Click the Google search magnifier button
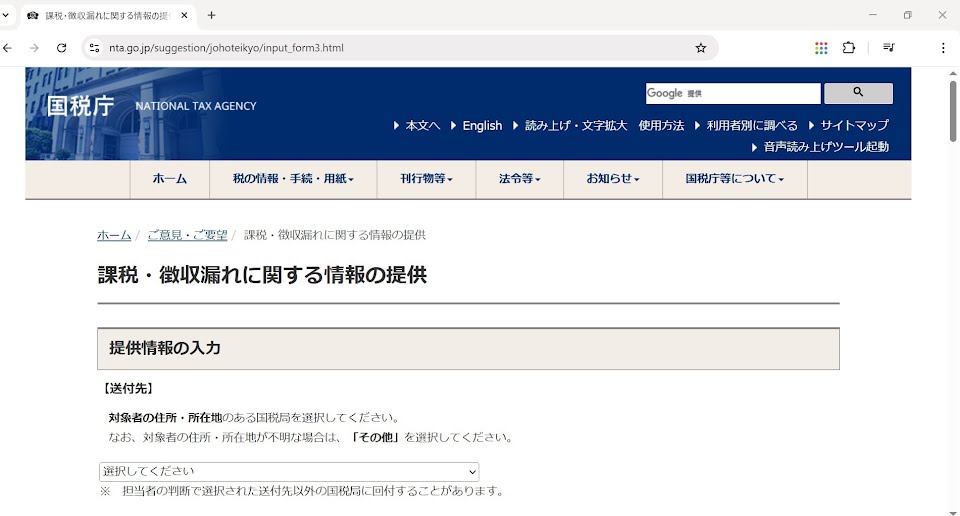 pos(858,93)
